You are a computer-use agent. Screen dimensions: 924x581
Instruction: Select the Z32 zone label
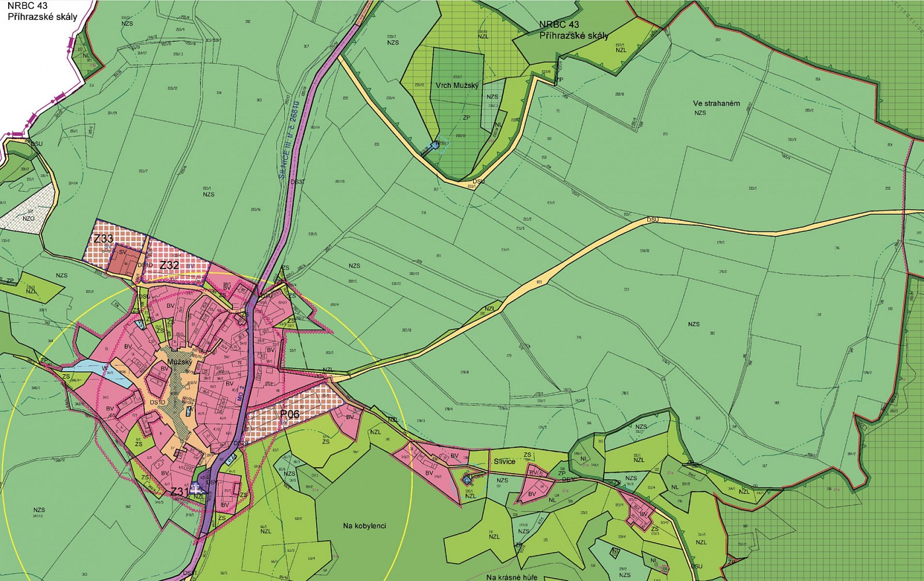point(169,265)
